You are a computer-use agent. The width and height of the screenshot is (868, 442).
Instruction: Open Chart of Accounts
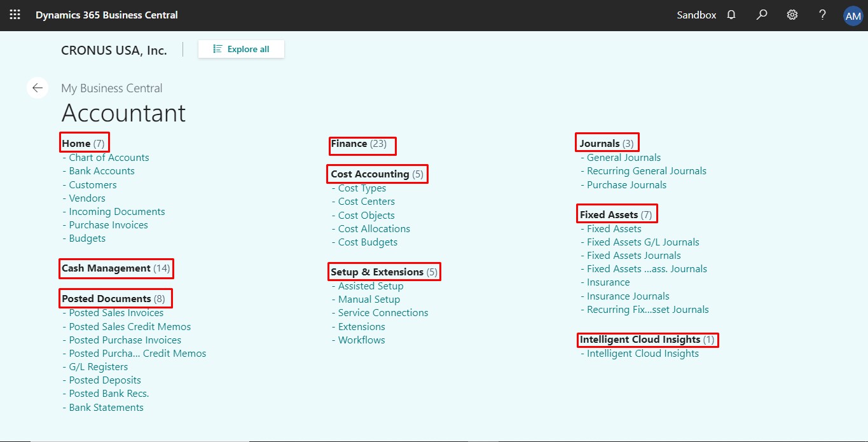click(109, 158)
